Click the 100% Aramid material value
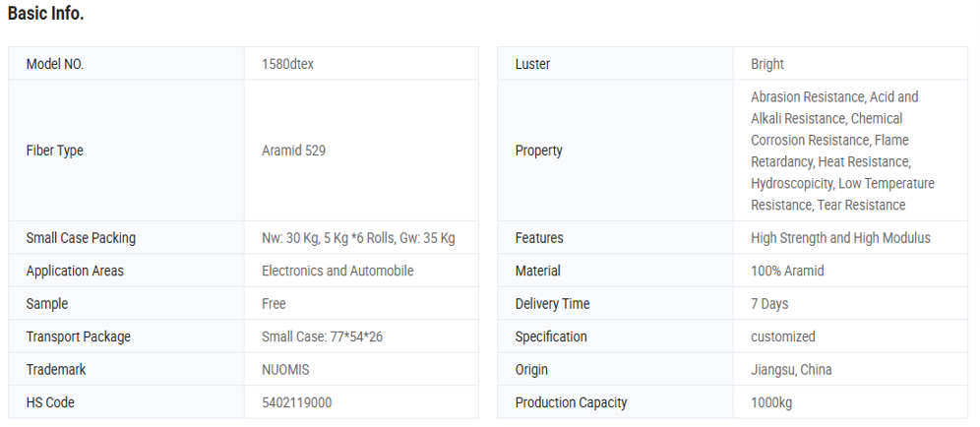The height and width of the screenshot is (427, 980). [787, 271]
